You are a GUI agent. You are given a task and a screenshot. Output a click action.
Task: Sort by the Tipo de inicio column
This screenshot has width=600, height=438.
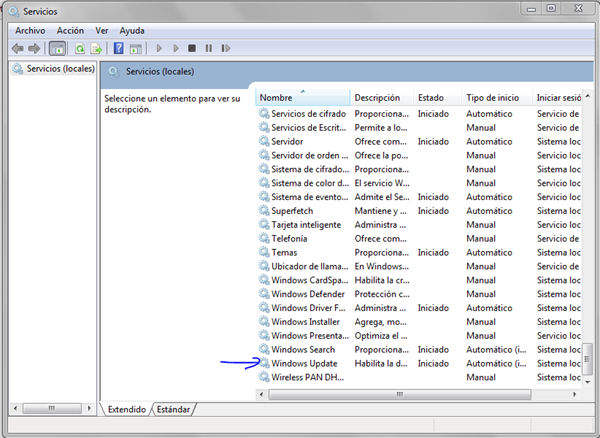pyautogui.click(x=494, y=98)
